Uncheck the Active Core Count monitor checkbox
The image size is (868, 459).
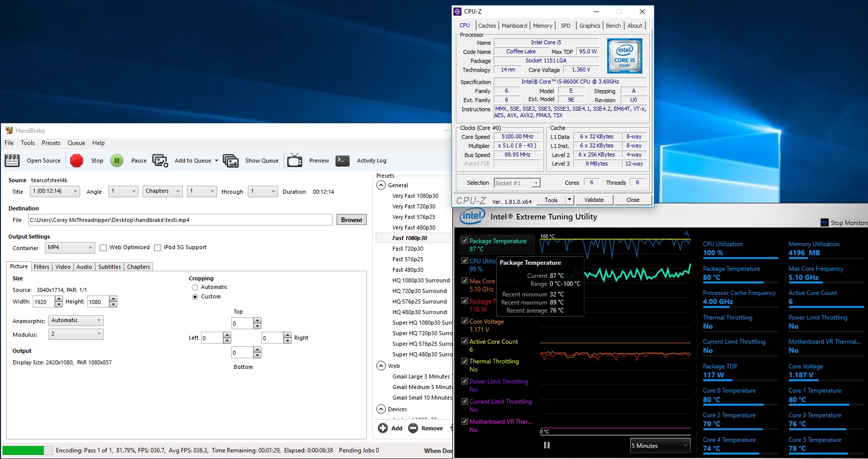coord(464,341)
